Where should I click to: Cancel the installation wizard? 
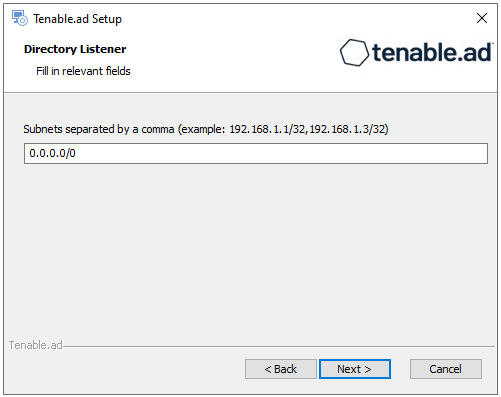click(446, 369)
